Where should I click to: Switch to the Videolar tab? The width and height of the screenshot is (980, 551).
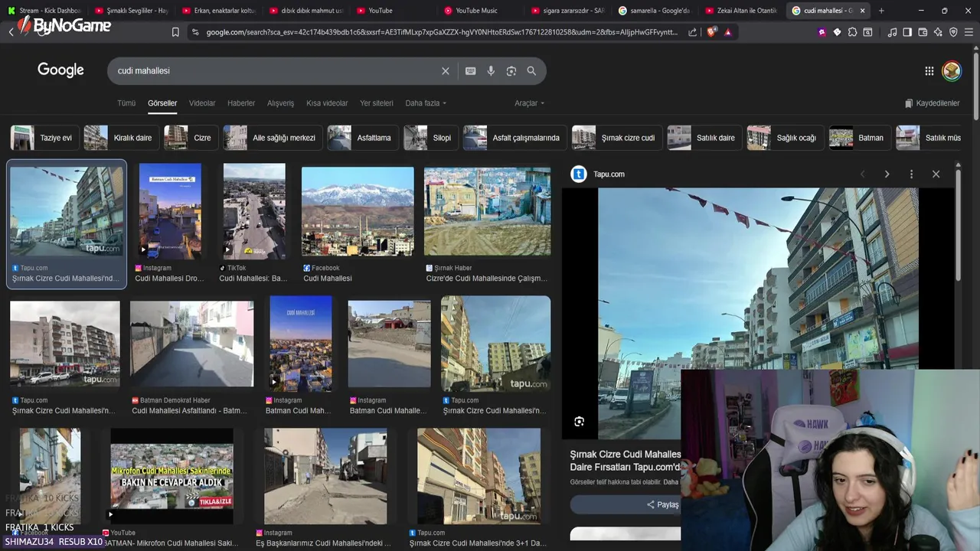[x=202, y=103]
